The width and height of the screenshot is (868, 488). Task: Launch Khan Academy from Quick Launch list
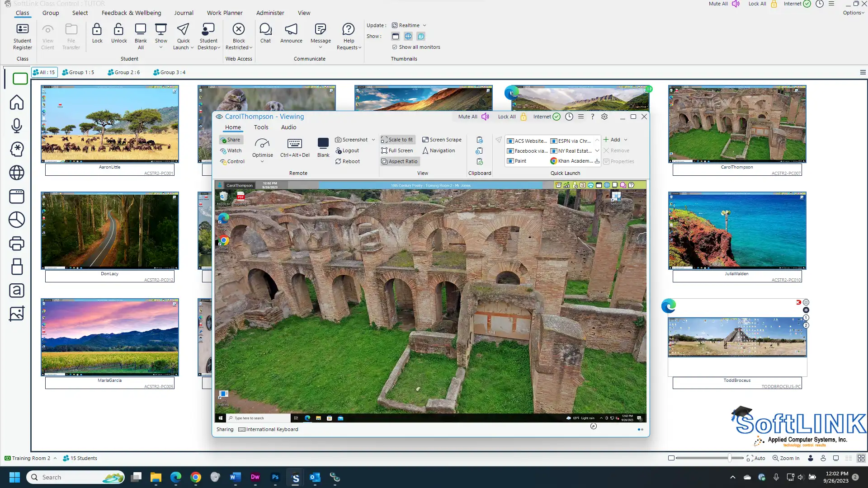(x=571, y=161)
